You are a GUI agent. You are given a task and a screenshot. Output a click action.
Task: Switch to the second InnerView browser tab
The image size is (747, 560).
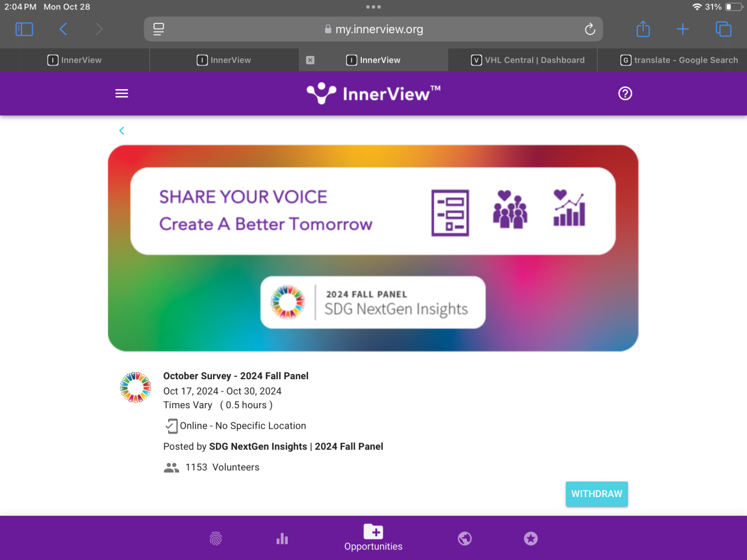[224, 60]
